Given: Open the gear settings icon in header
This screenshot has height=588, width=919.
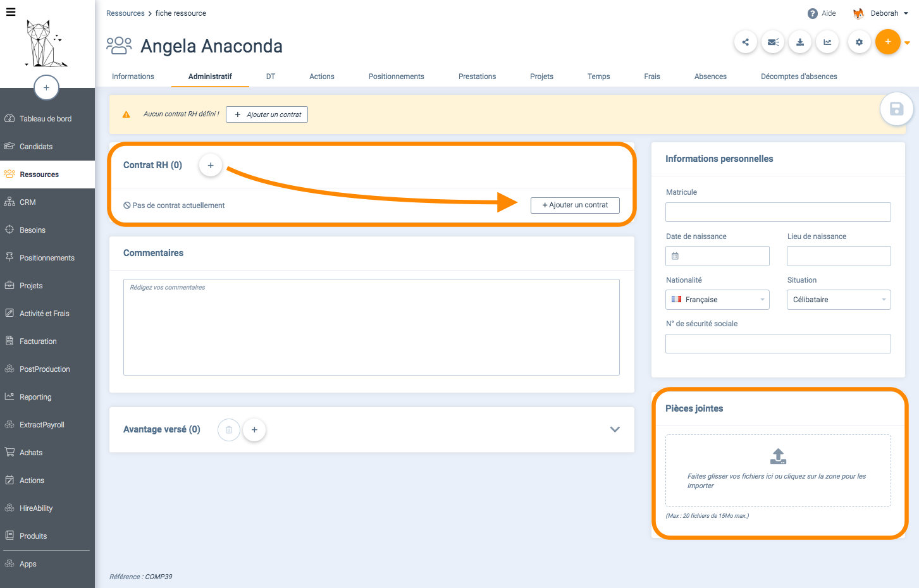Looking at the screenshot, I should click(x=859, y=42).
